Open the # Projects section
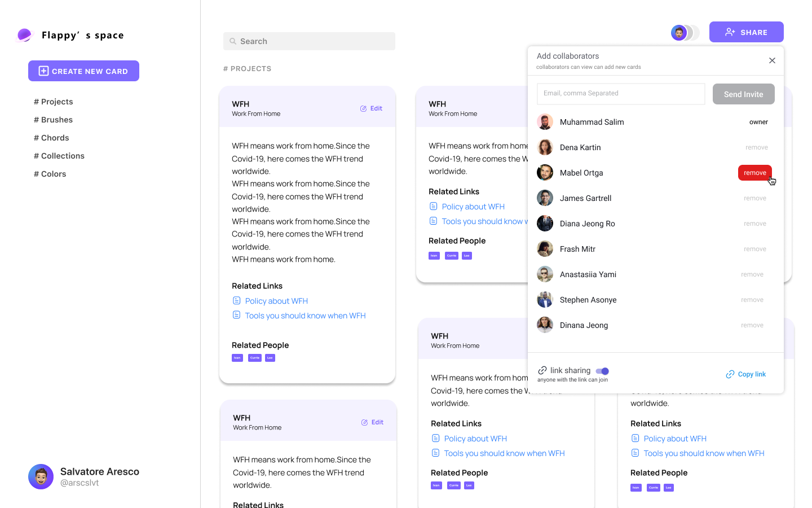Image resolution: width=812 pixels, height=508 pixels. click(x=54, y=102)
